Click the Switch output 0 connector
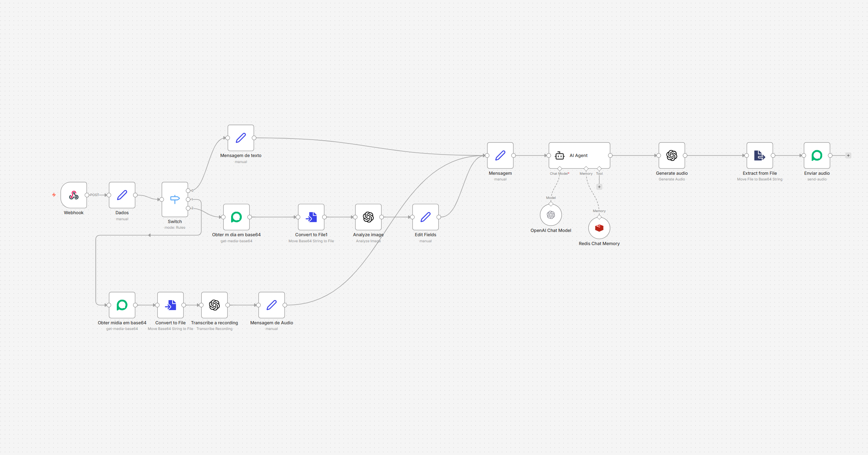The image size is (868, 455). point(188,191)
